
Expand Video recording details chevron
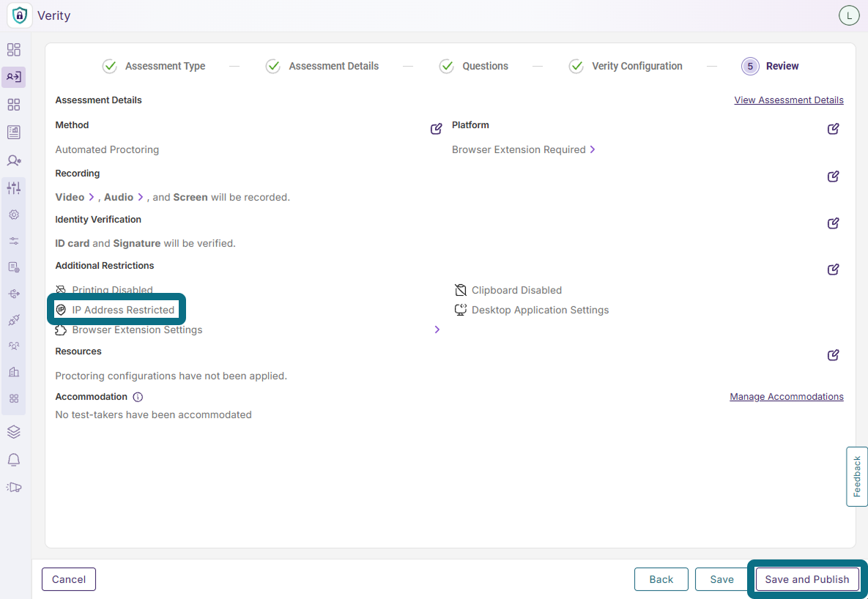tap(92, 197)
